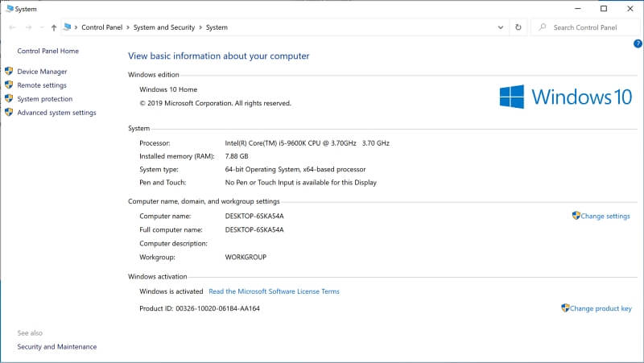644x363 pixels.
Task: Click Control Panel in breadcrumb
Action: (x=102, y=27)
